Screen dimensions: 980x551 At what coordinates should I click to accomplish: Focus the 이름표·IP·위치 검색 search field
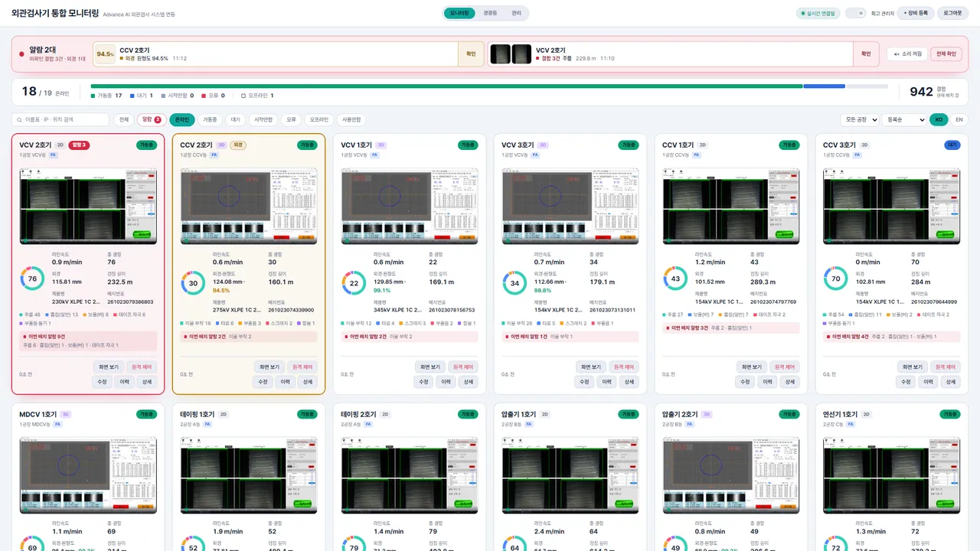click(x=61, y=119)
